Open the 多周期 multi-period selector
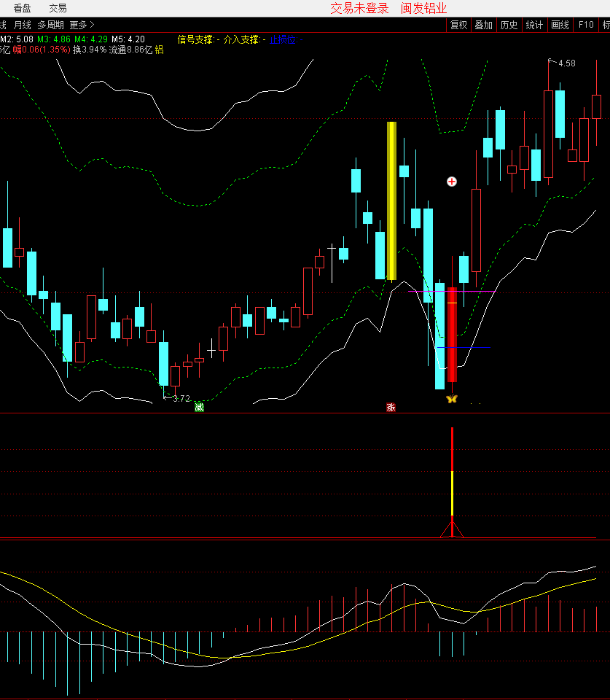Image resolution: width=610 pixels, height=700 pixels. pyautogui.click(x=51, y=25)
